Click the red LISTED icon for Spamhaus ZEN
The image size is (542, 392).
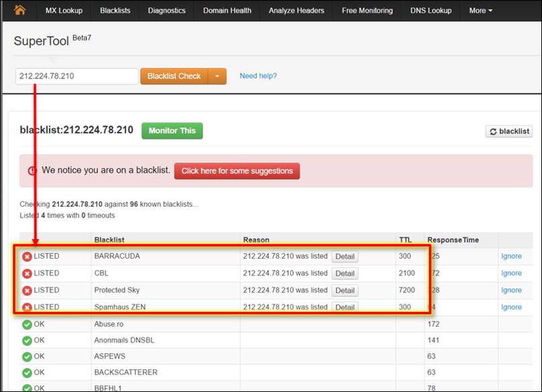[27, 307]
